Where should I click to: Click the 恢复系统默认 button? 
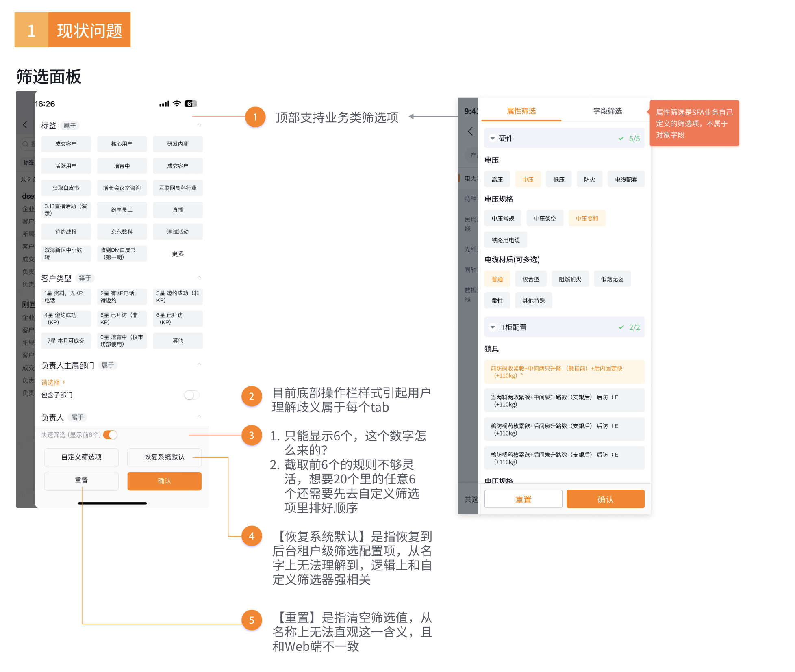coord(164,457)
